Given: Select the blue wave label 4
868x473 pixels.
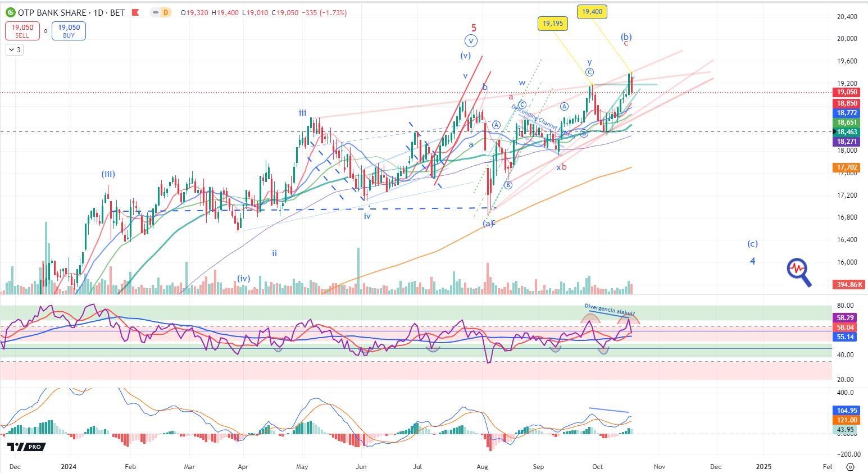Looking at the screenshot, I should click(752, 261).
